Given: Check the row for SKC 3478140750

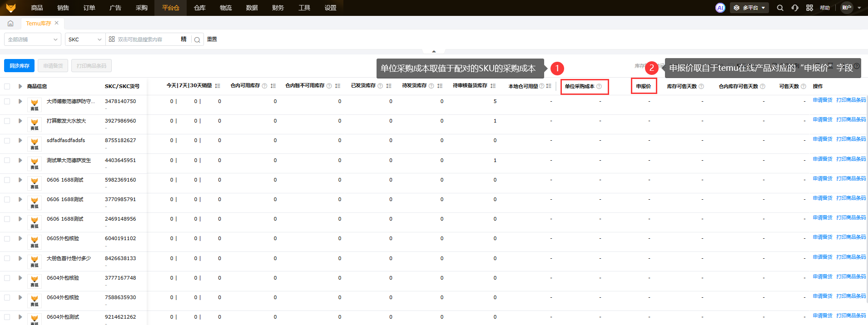Looking at the screenshot, I should tap(7, 101).
